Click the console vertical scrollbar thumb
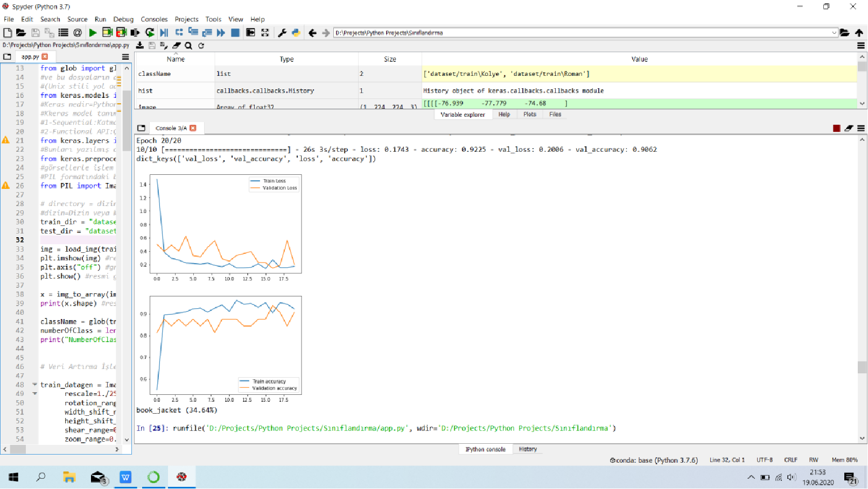This screenshot has height=489, width=868. (862, 367)
